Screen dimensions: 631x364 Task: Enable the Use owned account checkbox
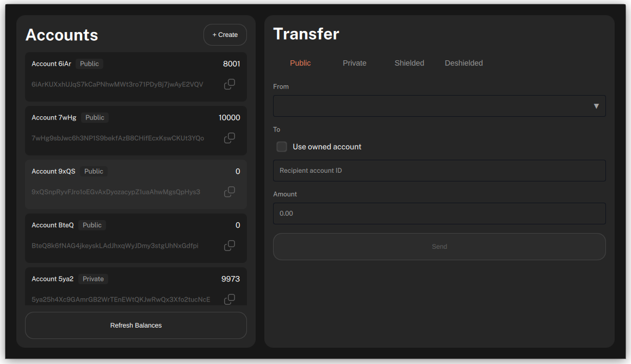tap(282, 147)
